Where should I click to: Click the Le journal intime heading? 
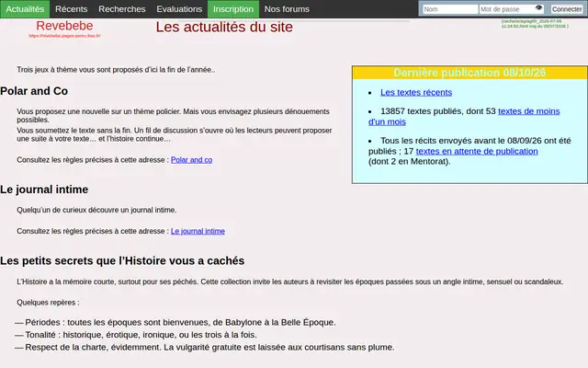pos(44,190)
